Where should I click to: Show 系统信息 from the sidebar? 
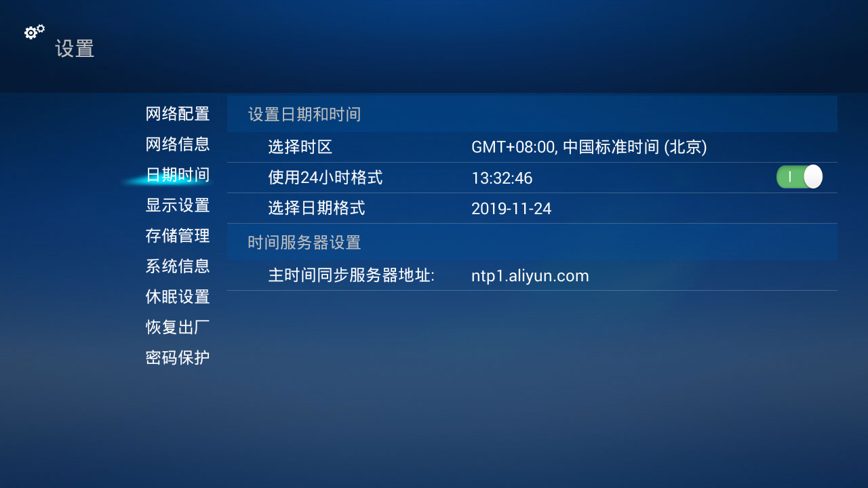[178, 266]
